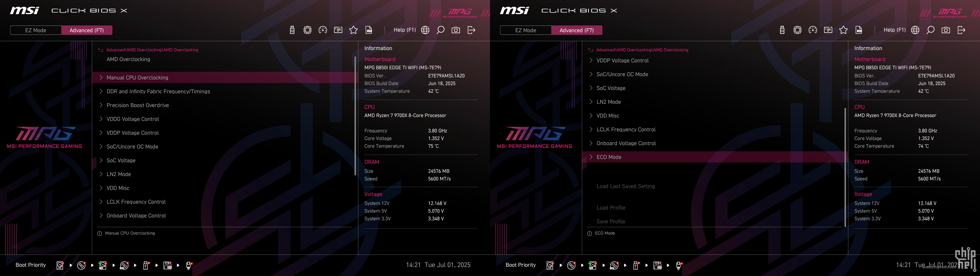Viewport: 980px width, 276px height.
Task: Switch to EZ Mode in left screen
Action: point(36,30)
